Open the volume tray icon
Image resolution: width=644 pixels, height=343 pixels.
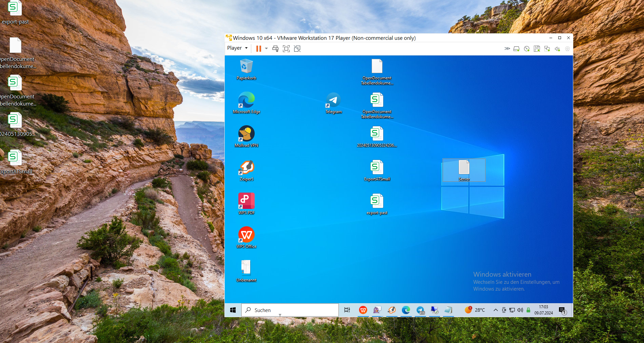tap(520, 310)
